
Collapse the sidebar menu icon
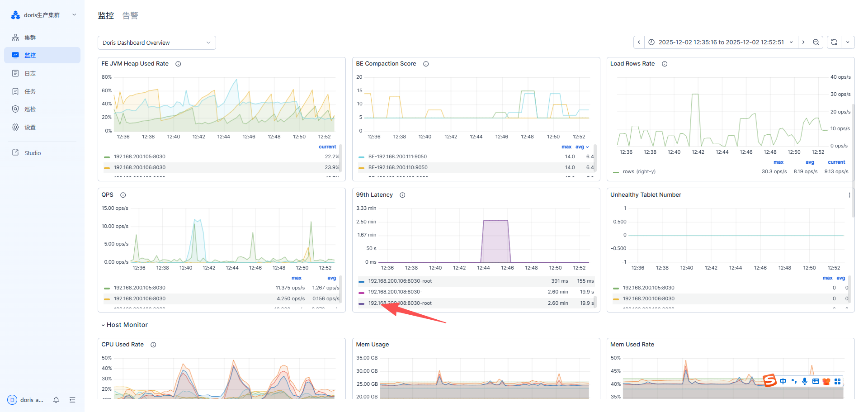tap(72, 400)
